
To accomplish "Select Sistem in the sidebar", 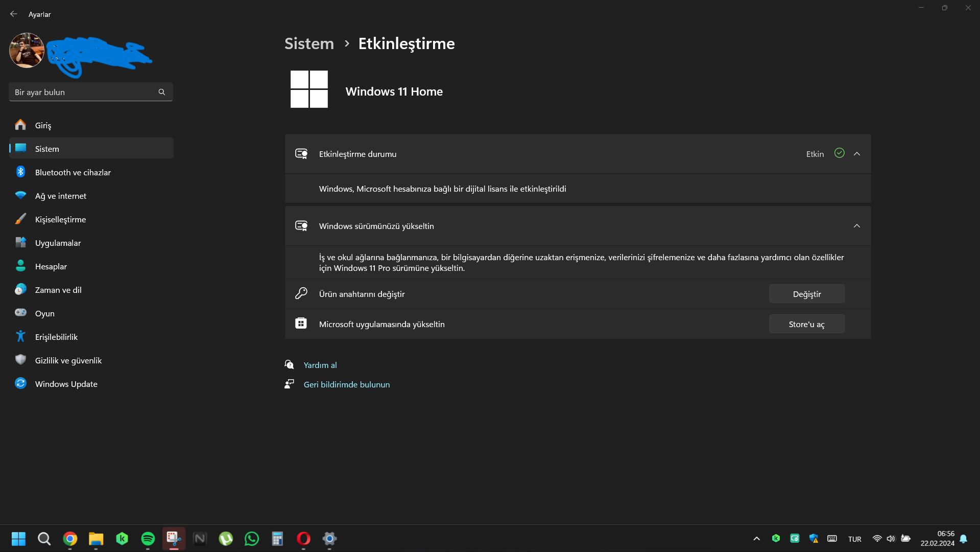I will 91,149.
